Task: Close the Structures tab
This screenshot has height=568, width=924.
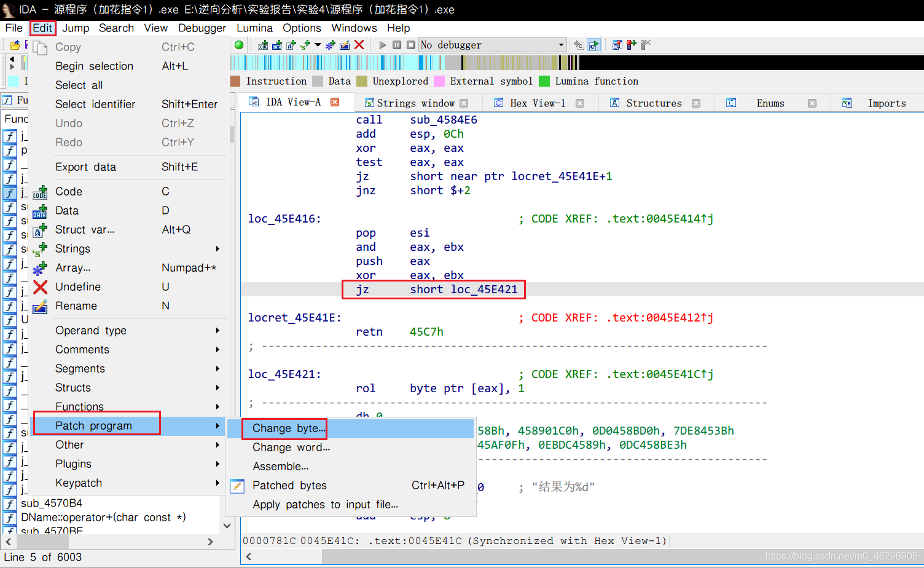Action: click(x=696, y=103)
